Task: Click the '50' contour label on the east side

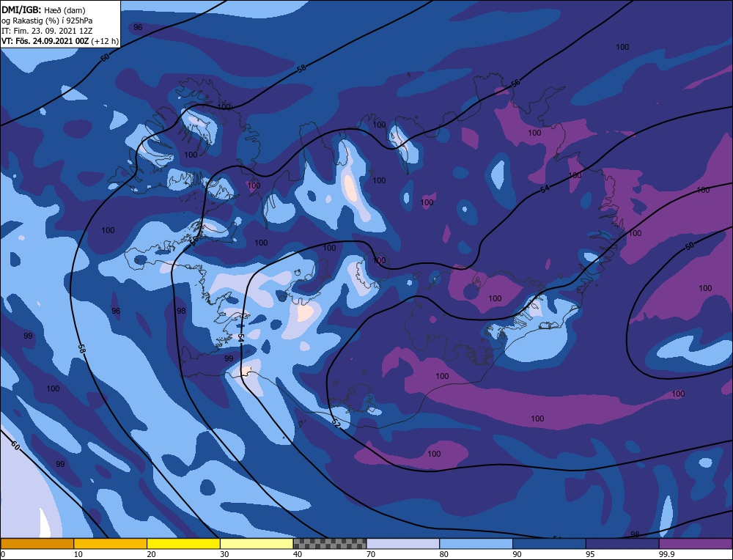Action: 690,246
